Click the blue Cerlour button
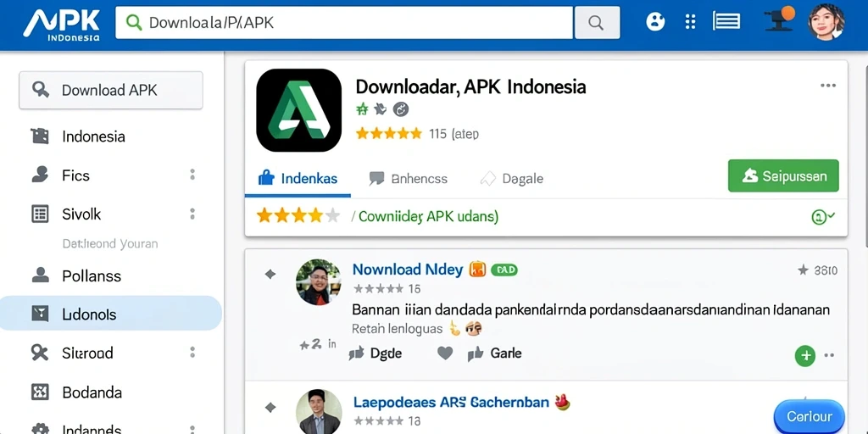 [x=810, y=416]
